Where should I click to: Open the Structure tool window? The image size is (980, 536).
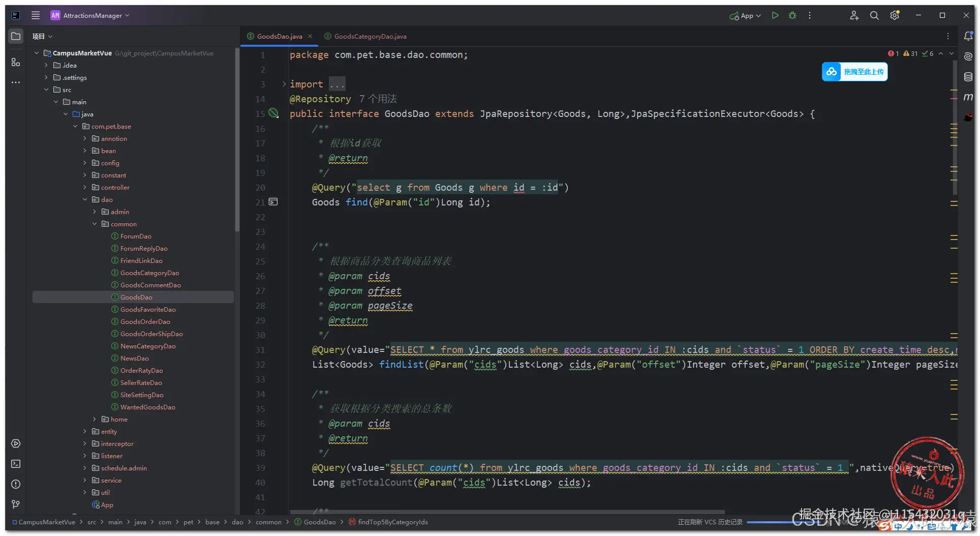(x=16, y=62)
